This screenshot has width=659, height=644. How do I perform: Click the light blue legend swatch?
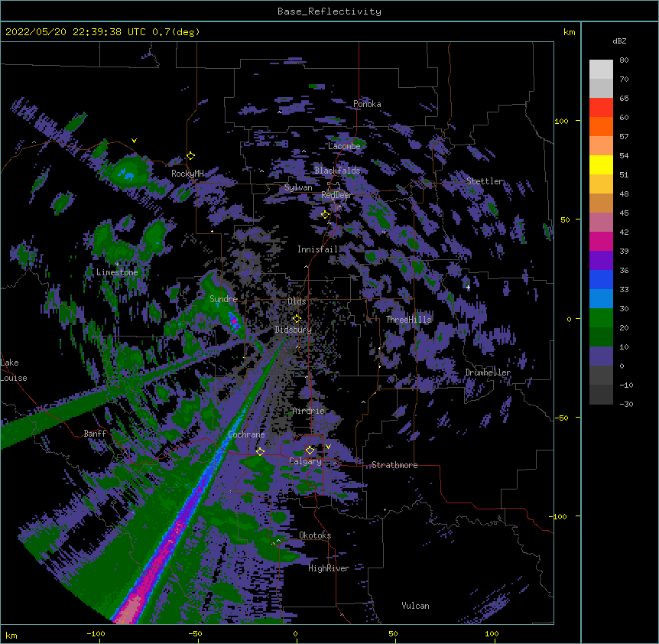tap(601, 298)
